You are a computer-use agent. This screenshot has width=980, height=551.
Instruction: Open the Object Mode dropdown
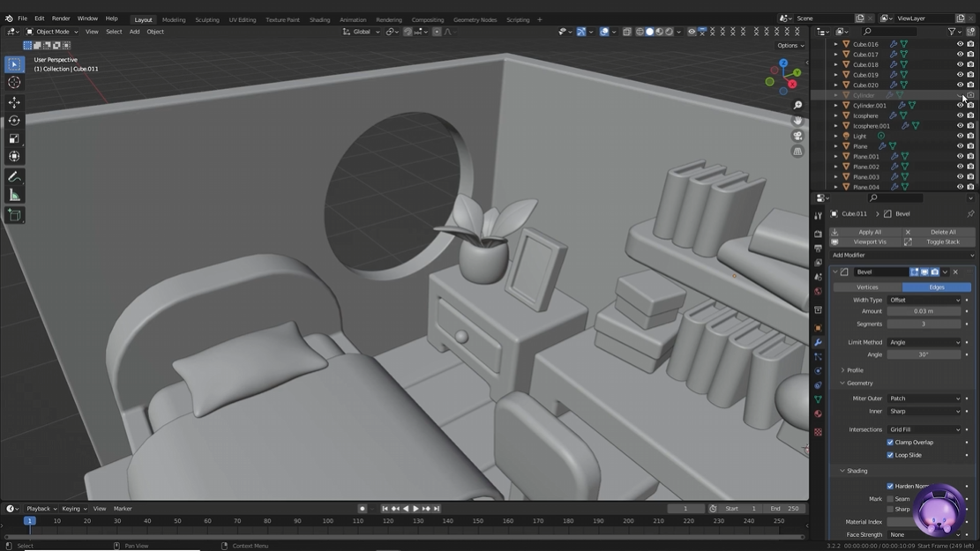click(x=52, y=31)
